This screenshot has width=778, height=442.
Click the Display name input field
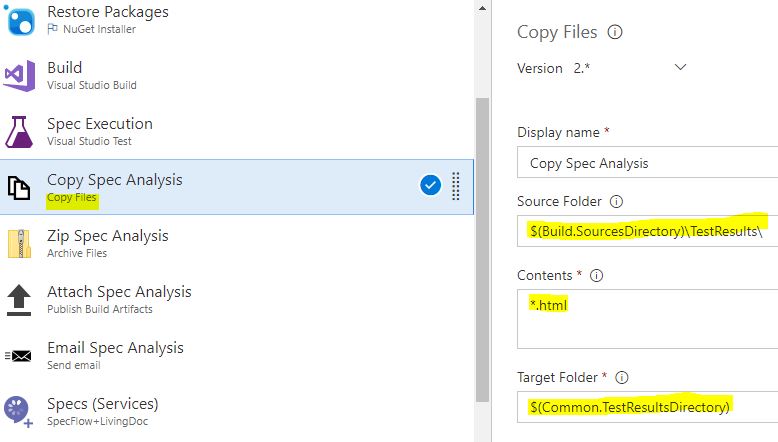click(648, 162)
